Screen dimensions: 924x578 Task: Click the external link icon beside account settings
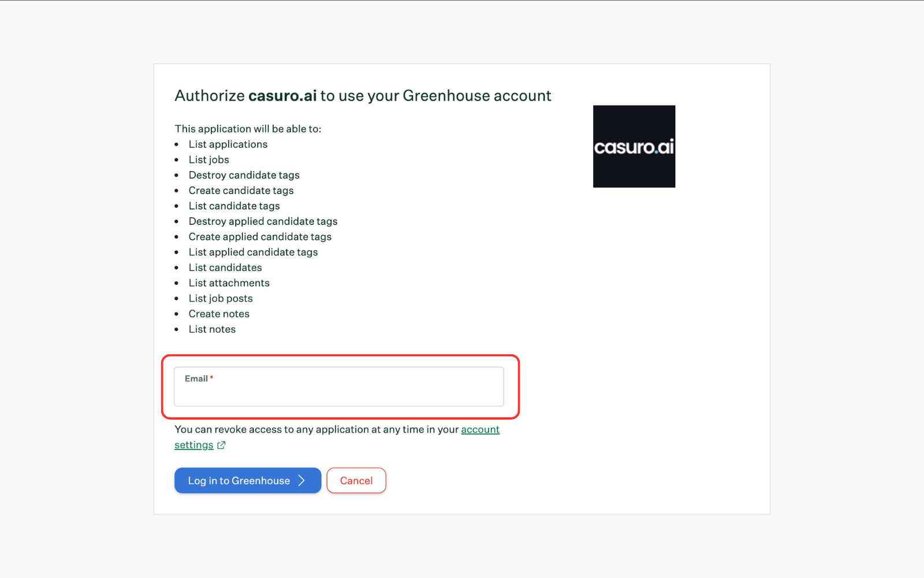click(x=222, y=445)
